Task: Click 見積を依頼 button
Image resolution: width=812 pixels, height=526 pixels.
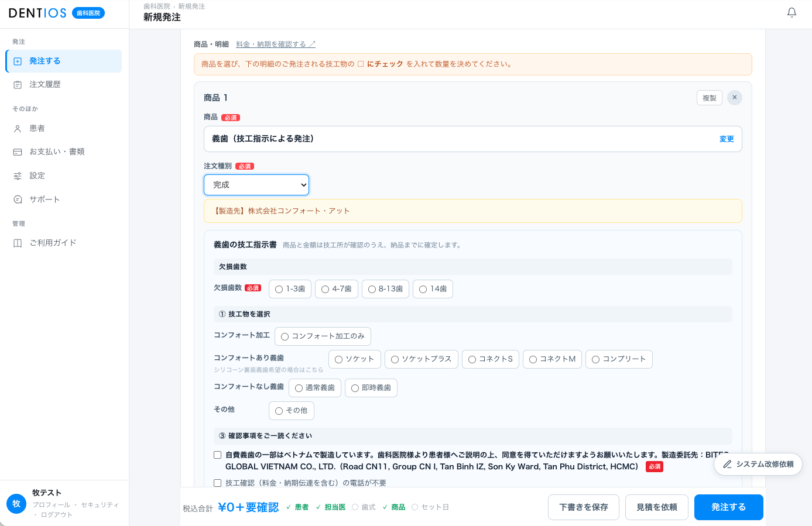Action: pos(657,507)
